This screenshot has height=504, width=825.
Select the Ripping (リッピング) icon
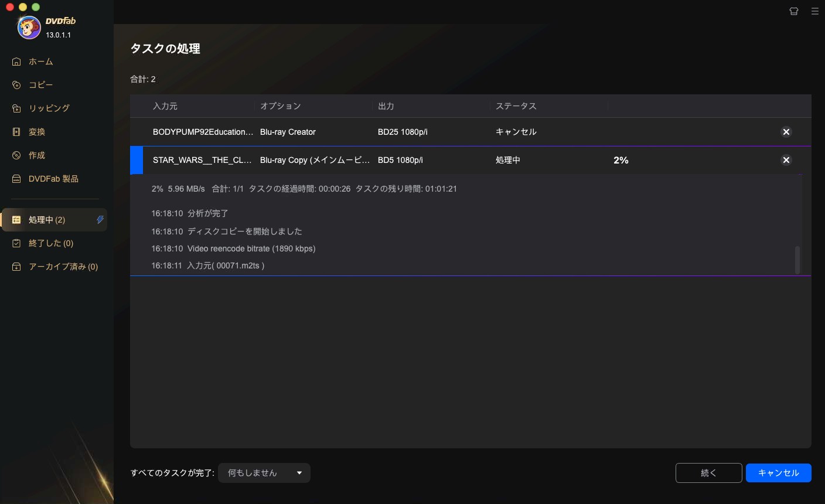(16, 108)
